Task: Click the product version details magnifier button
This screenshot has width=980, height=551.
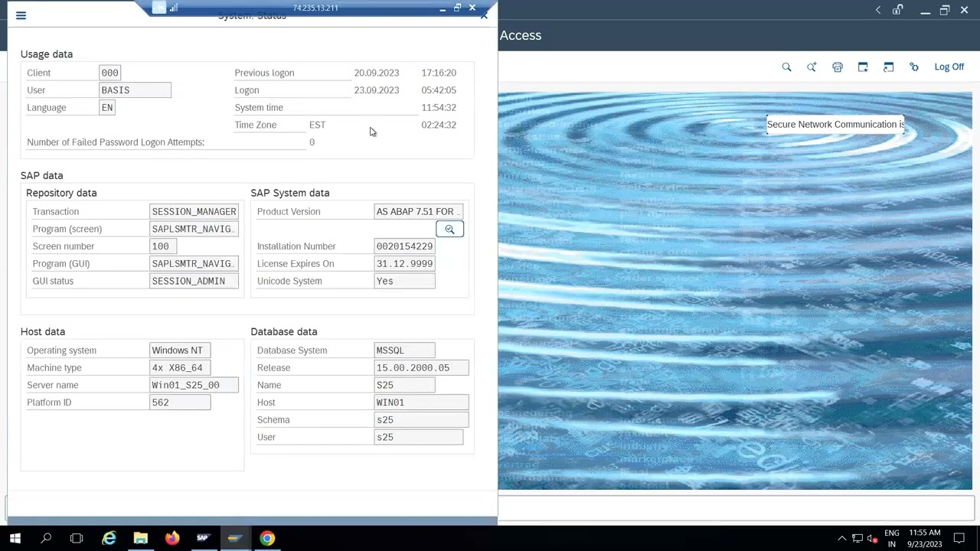Action: point(449,230)
